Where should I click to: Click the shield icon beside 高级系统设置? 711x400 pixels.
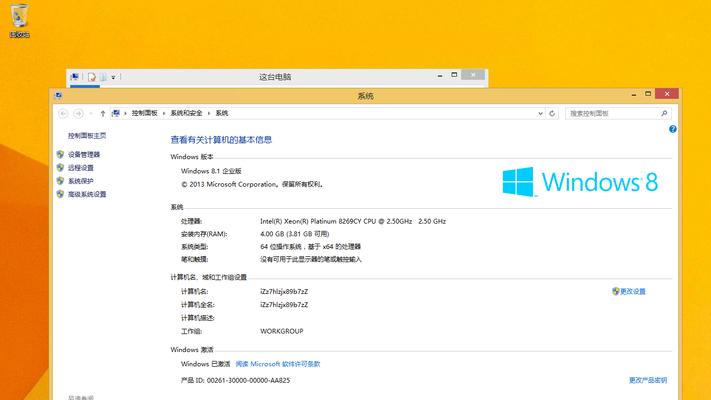click(x=60, y=194)
